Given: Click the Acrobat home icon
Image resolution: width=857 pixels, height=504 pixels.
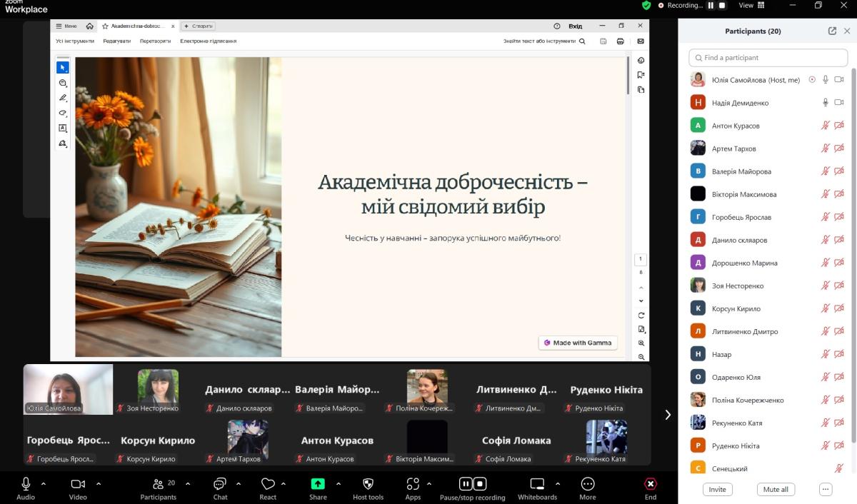Looking at the screenshot, I should click(x=89, y=26).
